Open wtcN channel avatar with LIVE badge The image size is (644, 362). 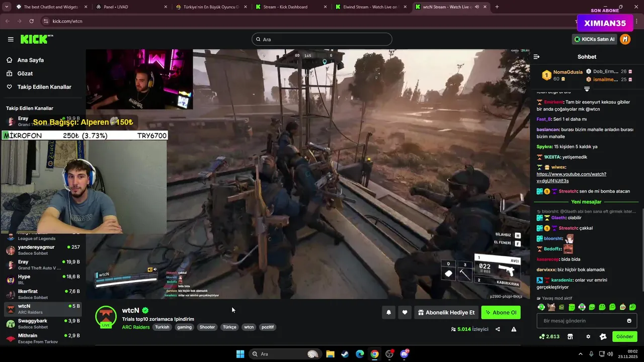click(x=106, y=317)
